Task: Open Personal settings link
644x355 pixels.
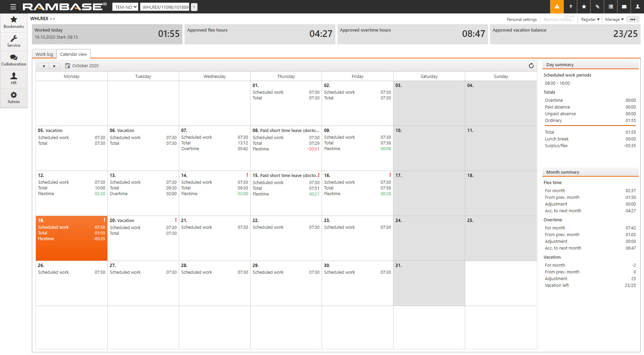Action: (522, 19)
